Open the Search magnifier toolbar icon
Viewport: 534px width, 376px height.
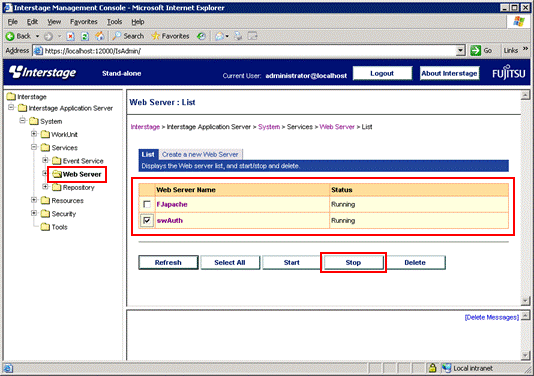tap(116, 36)
